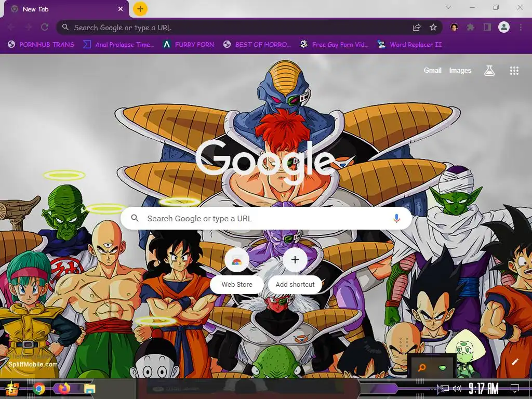Open the Start menu button on taskbar
This screenshot has width=532, height=399.
(x=12, y=389)
